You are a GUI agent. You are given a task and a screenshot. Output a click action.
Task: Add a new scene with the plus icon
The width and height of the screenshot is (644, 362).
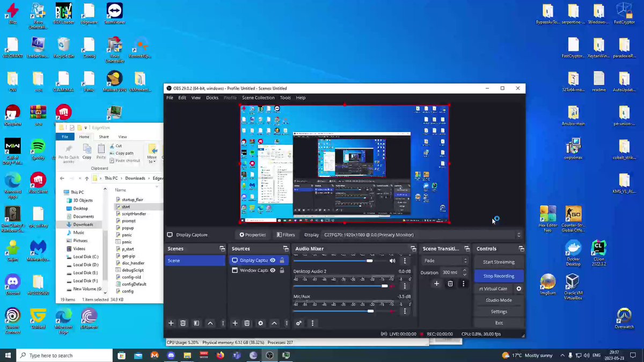[x=171, y=323]
